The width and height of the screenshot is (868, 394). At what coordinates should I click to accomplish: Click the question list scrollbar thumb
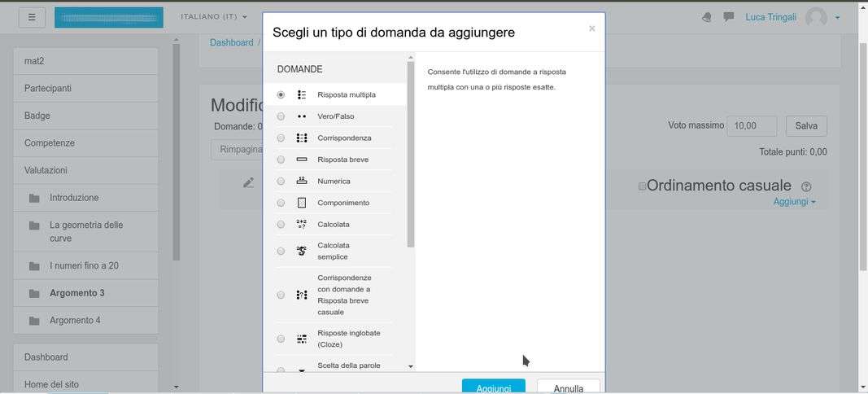click(411, 154)
